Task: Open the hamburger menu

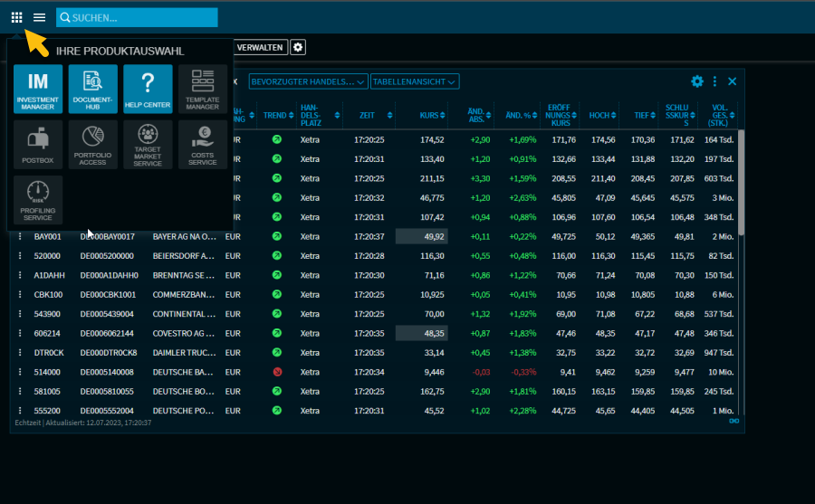Action: [40, 17]
